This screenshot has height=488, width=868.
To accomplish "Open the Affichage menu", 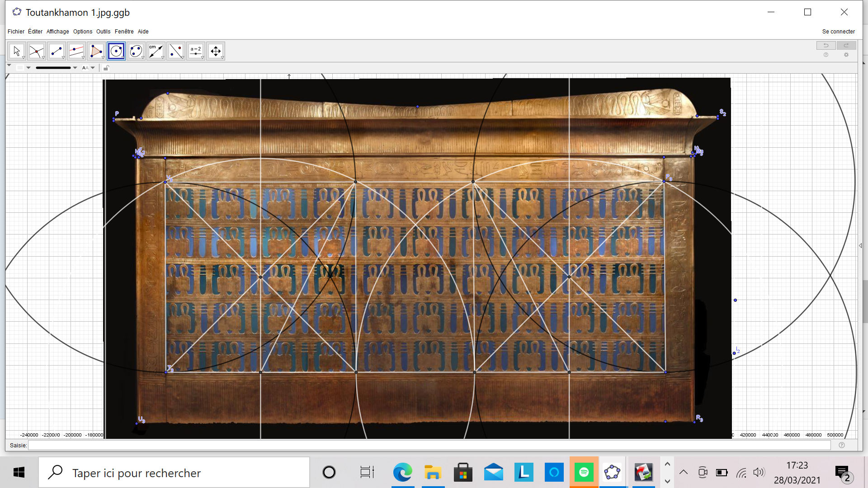I will click(57, 32).
